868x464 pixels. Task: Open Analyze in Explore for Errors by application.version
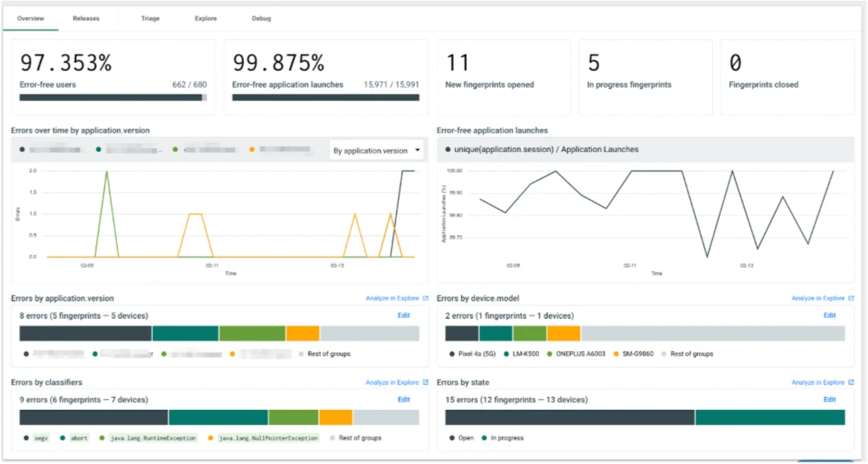pos(391,298)
